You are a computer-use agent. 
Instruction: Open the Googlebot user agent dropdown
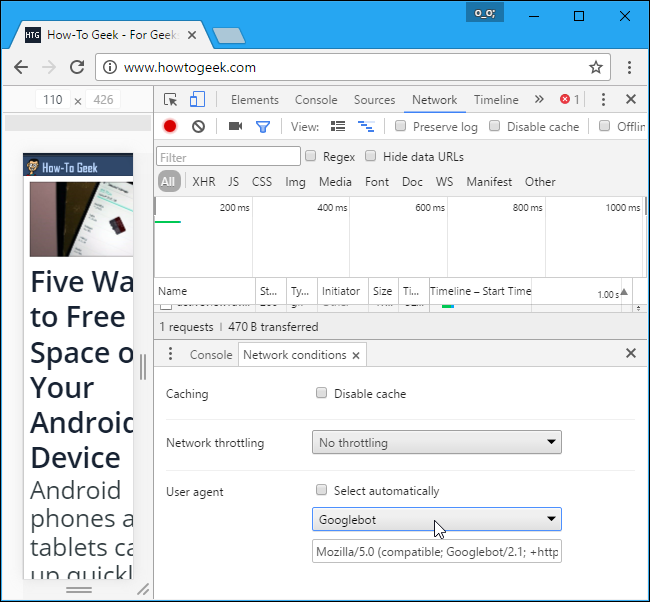pos(436,520)
